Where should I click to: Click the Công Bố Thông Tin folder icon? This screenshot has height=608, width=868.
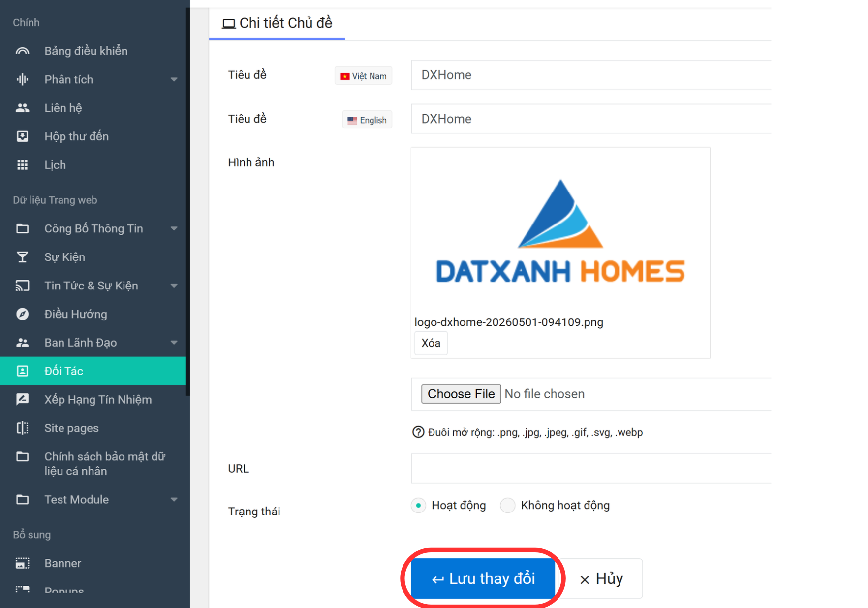22,228
